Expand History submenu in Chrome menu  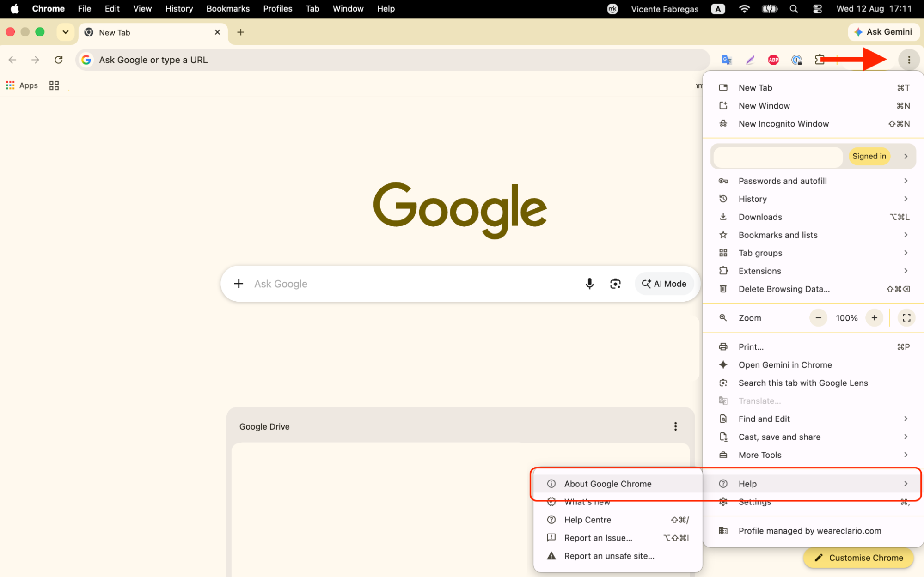(x=813, y=199)
